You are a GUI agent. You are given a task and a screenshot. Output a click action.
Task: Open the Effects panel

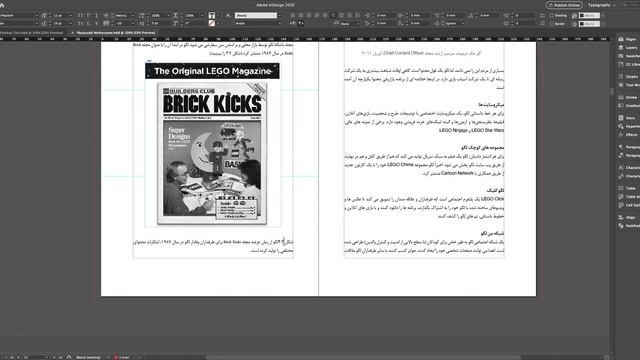click(628, 135)
